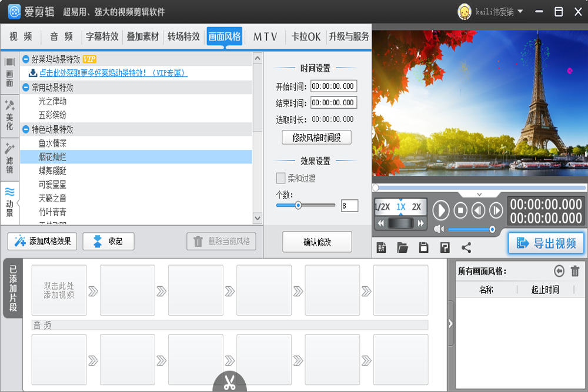
Task: Step back one frame in preview
Action: (x=478, y=210)
